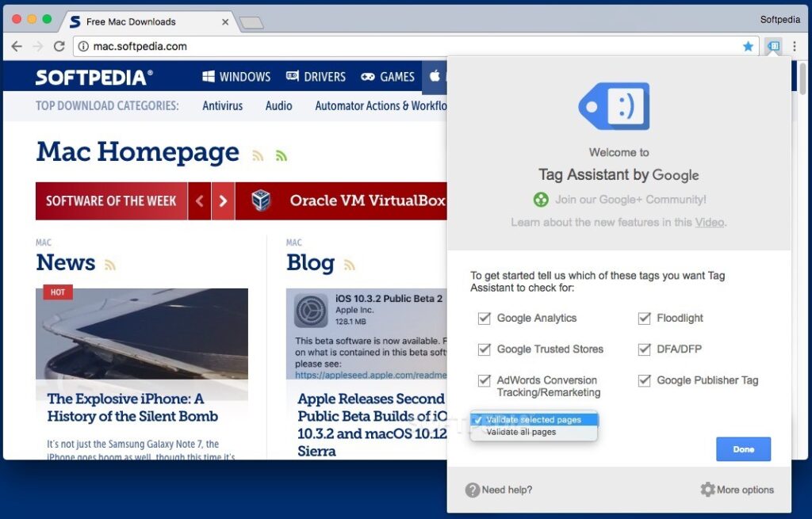Click the RSS icon beside News
The image size is (812, 519).
109,265
